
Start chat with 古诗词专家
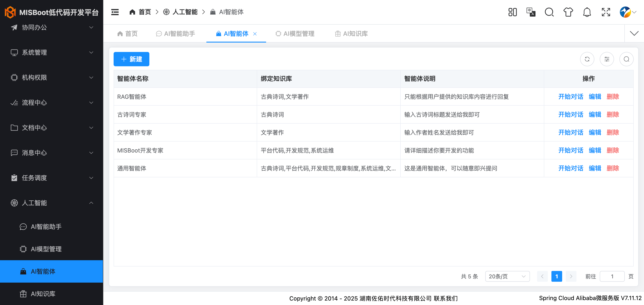(571, 114)
